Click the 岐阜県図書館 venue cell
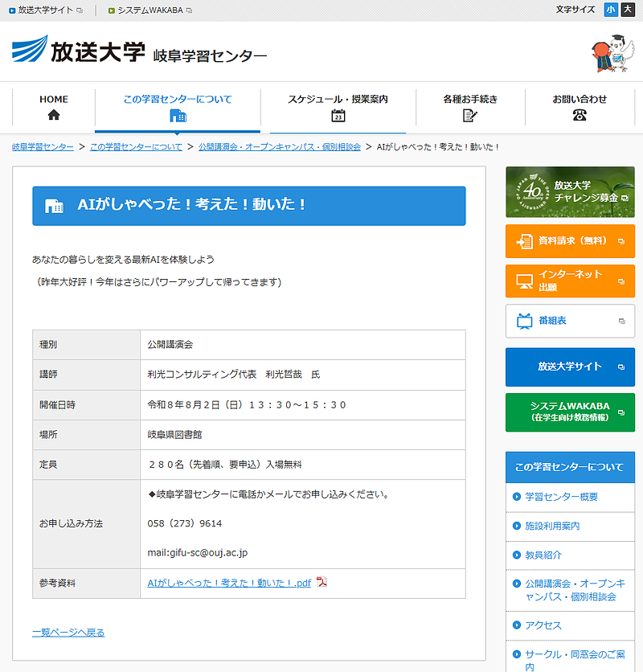This screenshot has width=643, height=672. click(303, 435)
